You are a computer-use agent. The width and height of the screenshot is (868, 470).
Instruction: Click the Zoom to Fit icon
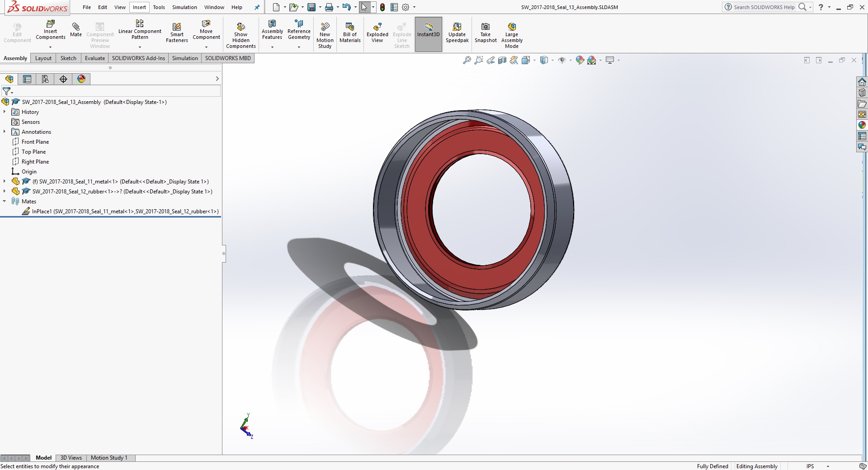[x=467, y=60]
